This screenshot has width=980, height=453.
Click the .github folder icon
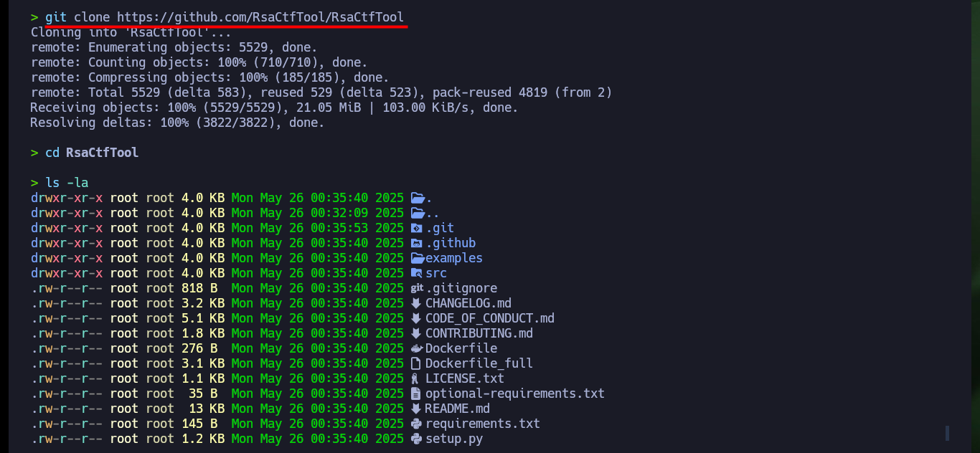click(416, 243)
